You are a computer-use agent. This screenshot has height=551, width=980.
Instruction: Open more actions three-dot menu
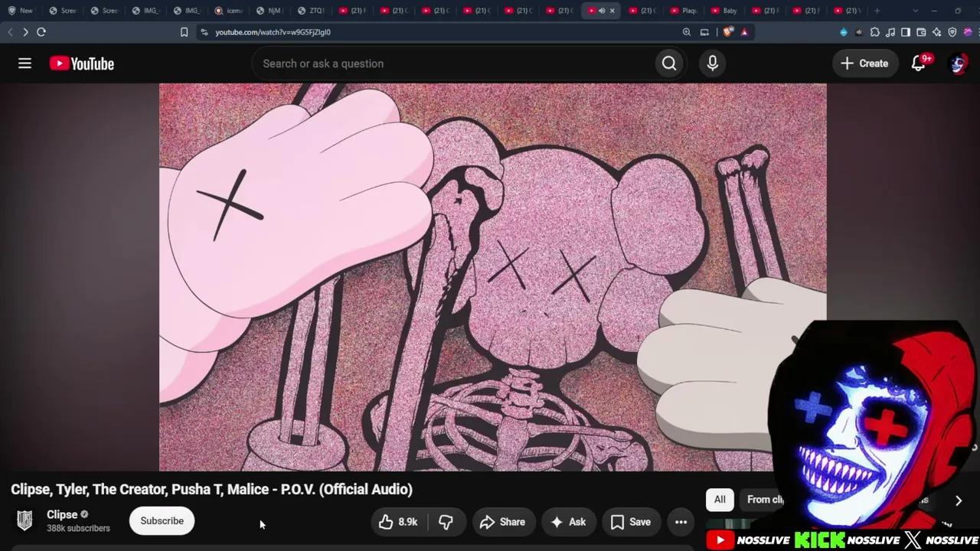click(681, 522)
